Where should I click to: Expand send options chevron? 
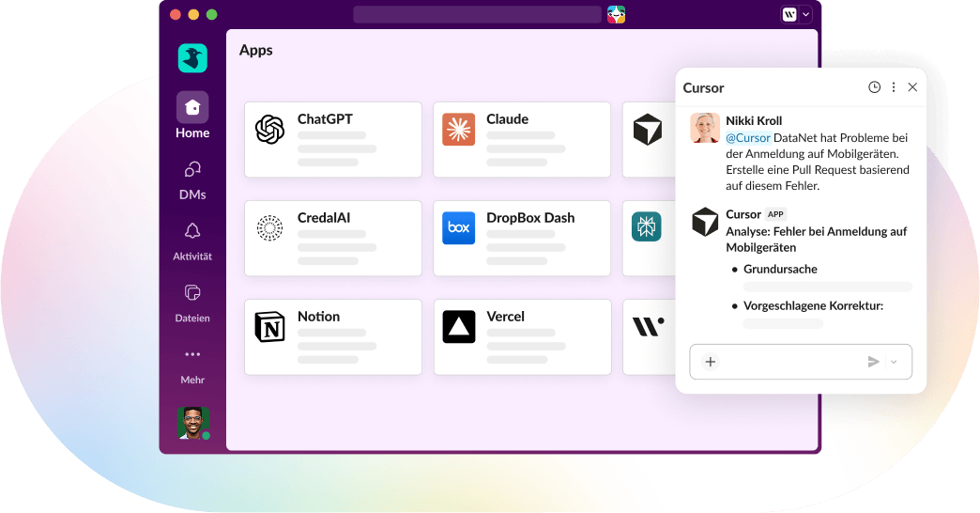(894, 362)
